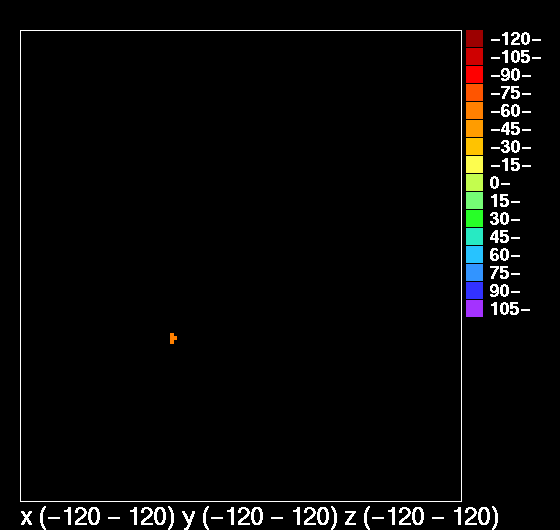560x530 pixels.
Task: Select the lime 0 level swatch
Action: click(x=474, y=182)
